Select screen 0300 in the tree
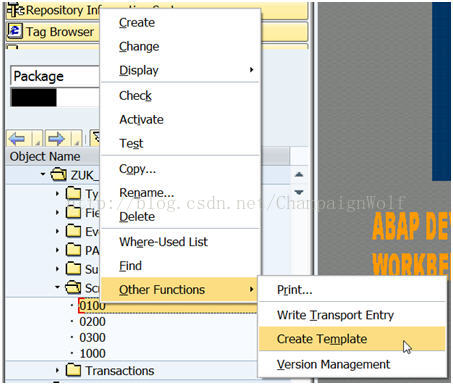This screenshot has height=385, width=453. pyautogui.click(x=92, y=338)
